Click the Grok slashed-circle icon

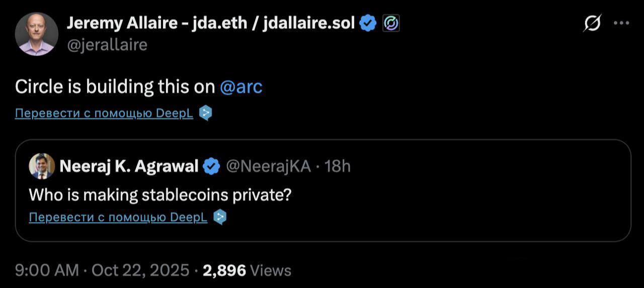[593, 24]
